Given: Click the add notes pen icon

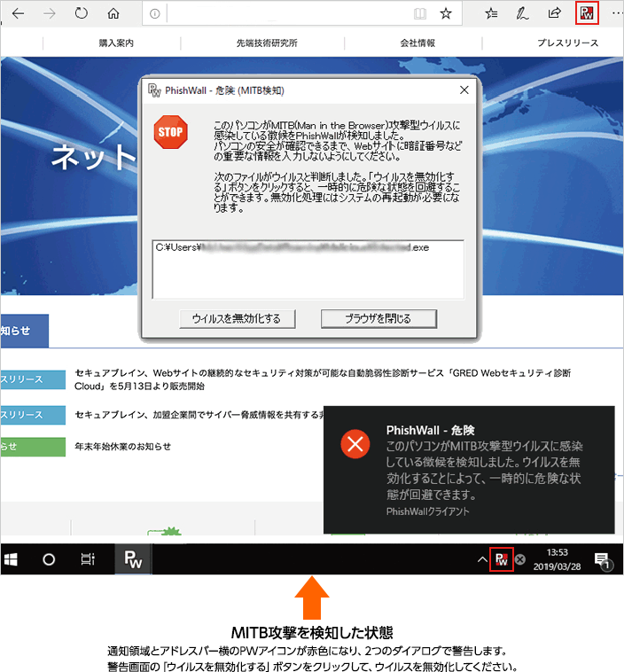Looking at the screenshot, I should click(522, 13).
